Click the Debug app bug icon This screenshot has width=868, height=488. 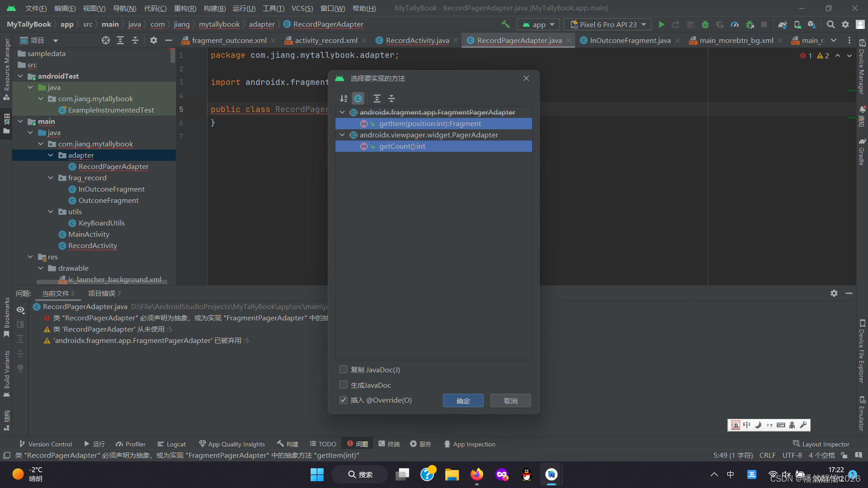705,24
